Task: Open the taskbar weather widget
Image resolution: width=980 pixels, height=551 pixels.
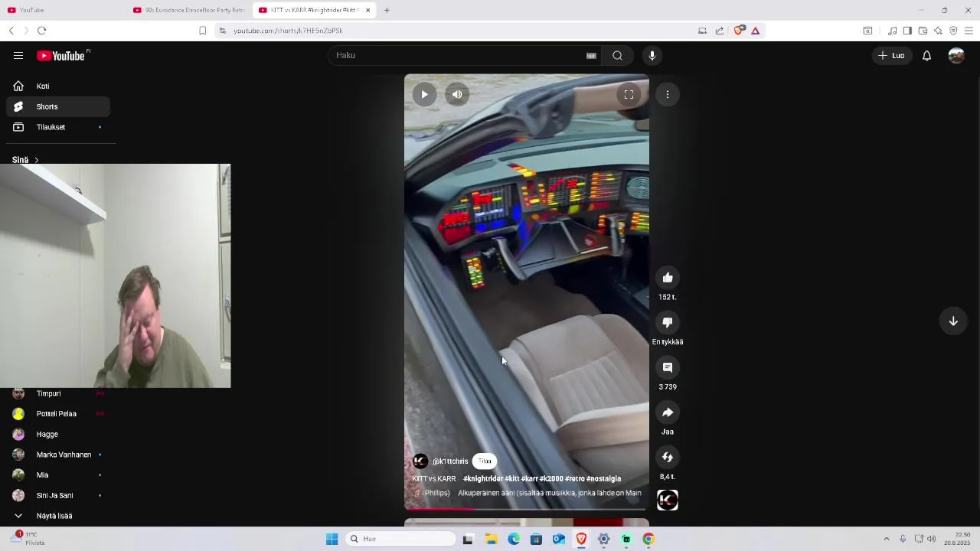Action: click(29, 539)
